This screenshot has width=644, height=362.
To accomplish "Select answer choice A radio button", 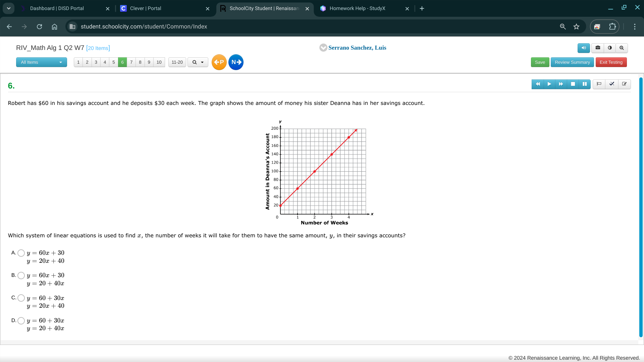I will [21, 253].
